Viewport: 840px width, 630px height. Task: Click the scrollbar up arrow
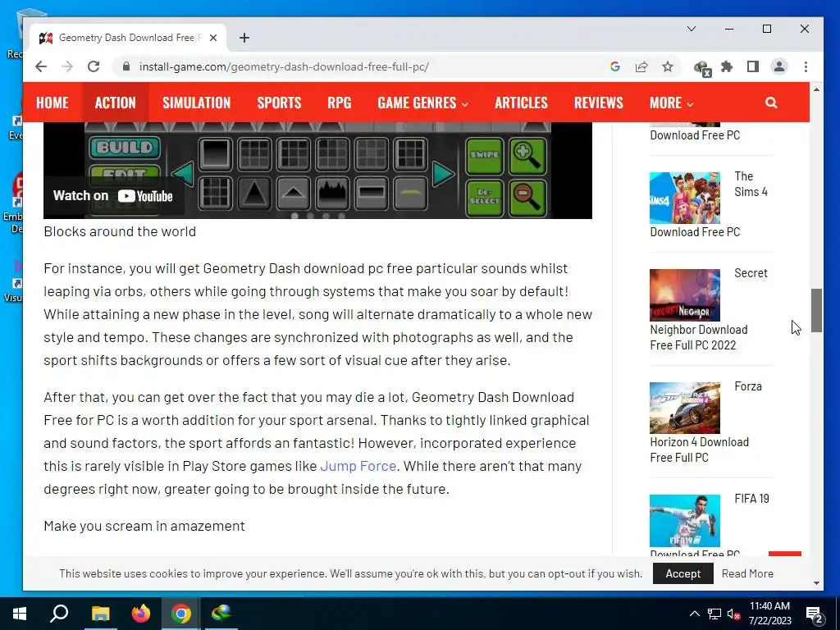tap(816, 89)
